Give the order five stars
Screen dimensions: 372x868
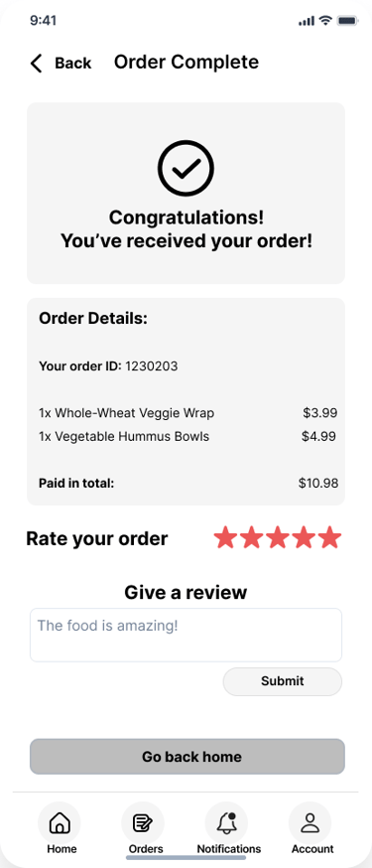330,538
